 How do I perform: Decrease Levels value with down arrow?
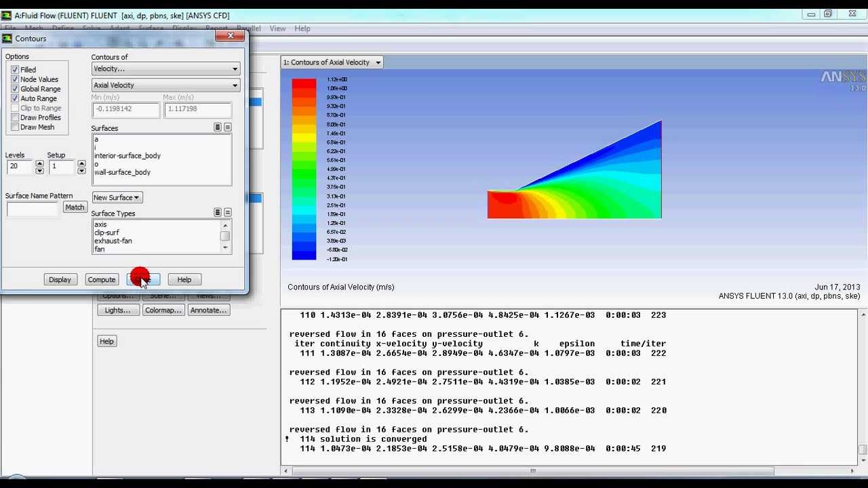click(39, 170)
